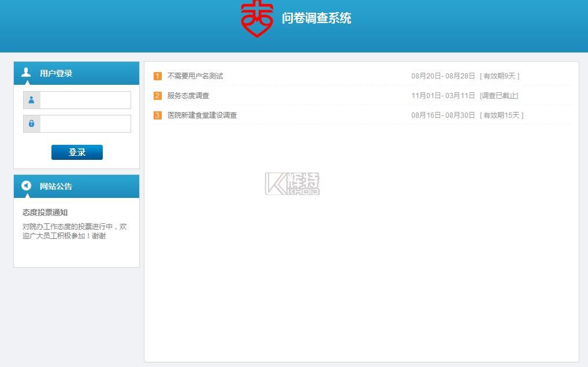Click the [有效期15天] status label
This screenshot has height=367, width=588.
click(501, 115)
